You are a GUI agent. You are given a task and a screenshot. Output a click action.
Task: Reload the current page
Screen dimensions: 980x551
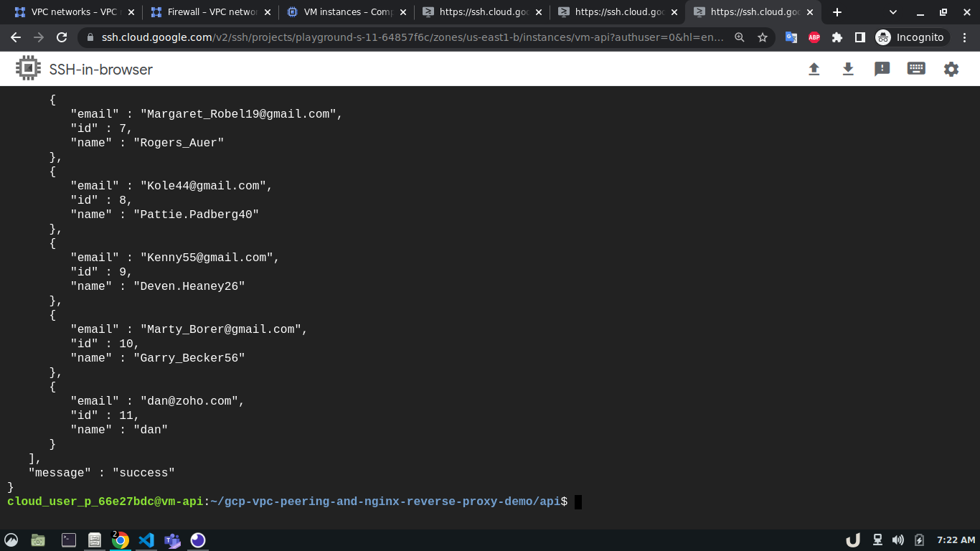coord(62,37)
